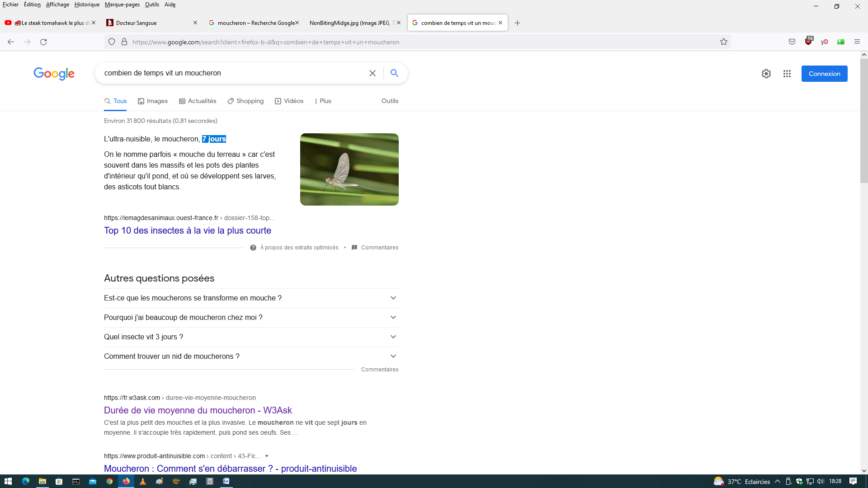Switch to Images search tab
The height and width of the screenshot is (488, 868).
pyautogui.click(x=153, y=101)
